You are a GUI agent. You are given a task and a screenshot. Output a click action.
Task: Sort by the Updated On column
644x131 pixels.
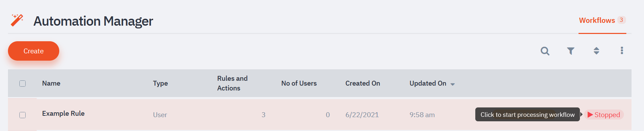pyautogui.click(x=428, y=83)
